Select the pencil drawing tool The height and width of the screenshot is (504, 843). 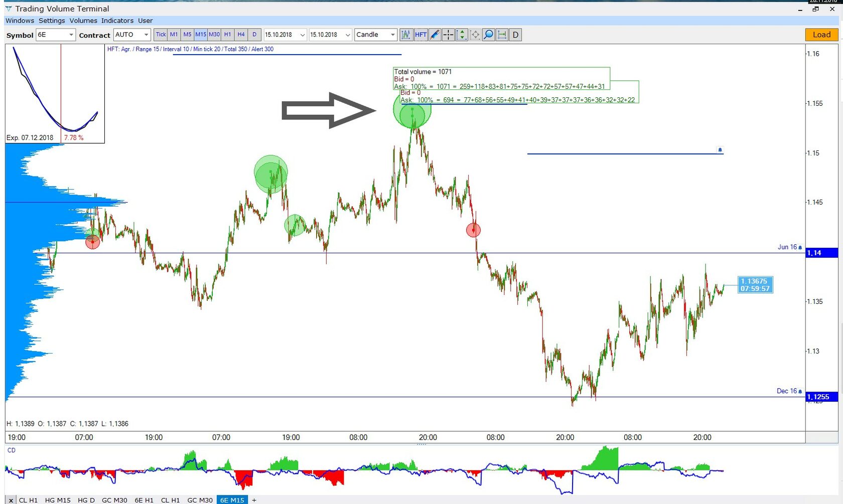[x=435, y=35]
